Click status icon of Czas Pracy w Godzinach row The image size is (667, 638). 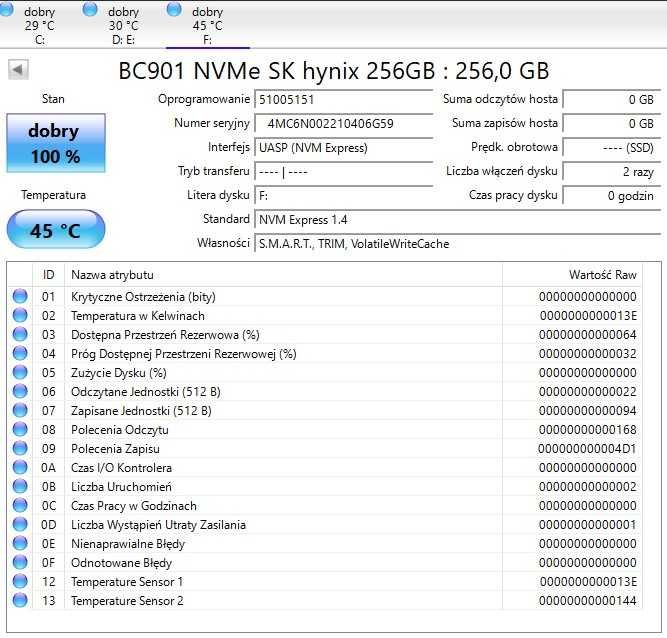pyautogui.click(x=20, y=505)
